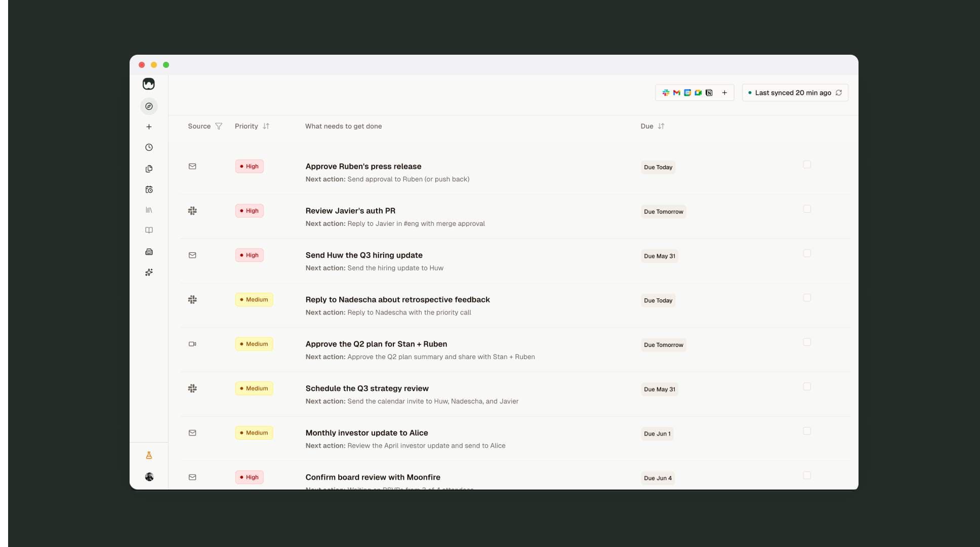Click Due Jun 1 tag
The height and width of the screenshot is (547, 980).
[x=657, y=434]
